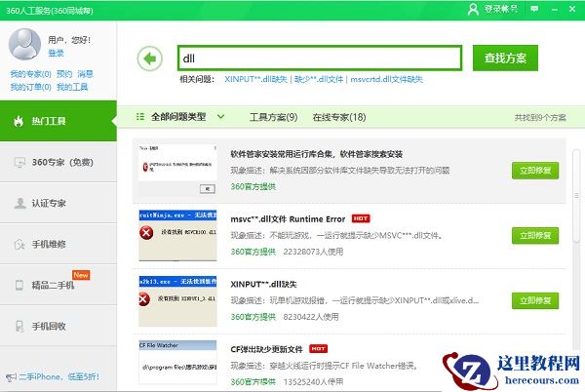Click the green back arrow button
The image size is (585, 392).
coord(149,59)
